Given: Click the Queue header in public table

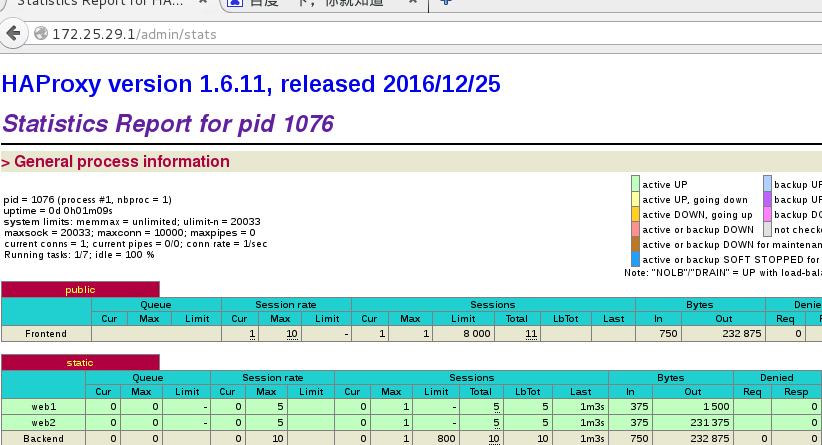Looking at the screenshot, I should 156,305.
